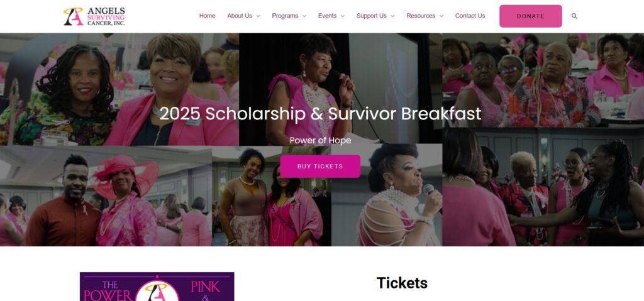This screenshot has width=644, height=301.
Task: Expand the Programs dropdown chevron
Action: coord(304,16)
